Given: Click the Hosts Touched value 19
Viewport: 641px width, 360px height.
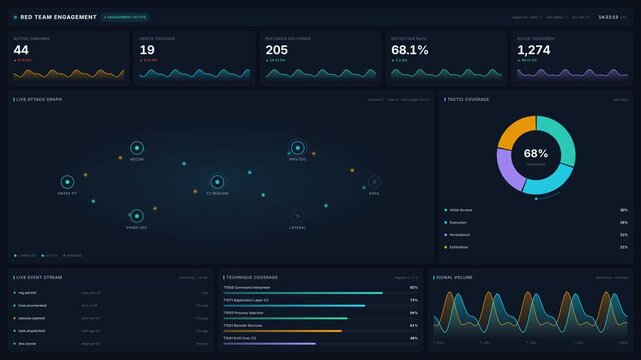Looking at the screenshot, I should [147, 50].
